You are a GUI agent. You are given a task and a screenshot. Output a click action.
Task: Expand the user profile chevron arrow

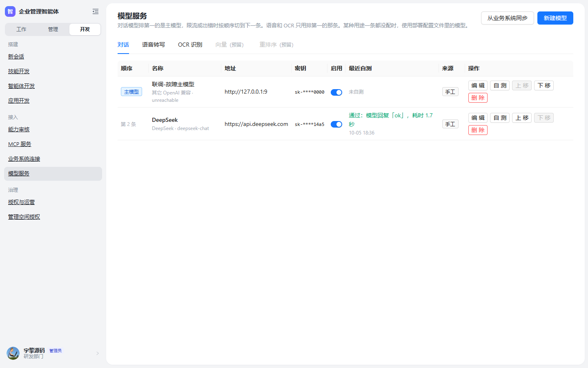coord(98,353)
